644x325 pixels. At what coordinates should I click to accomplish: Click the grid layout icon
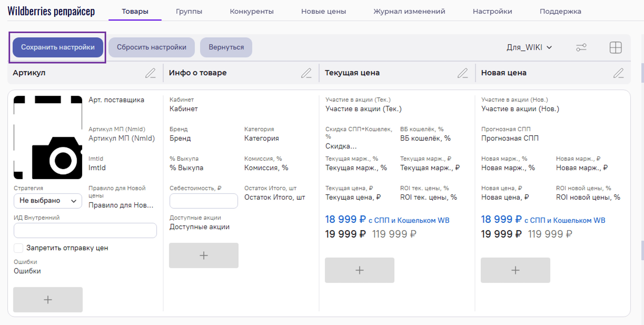615,47
